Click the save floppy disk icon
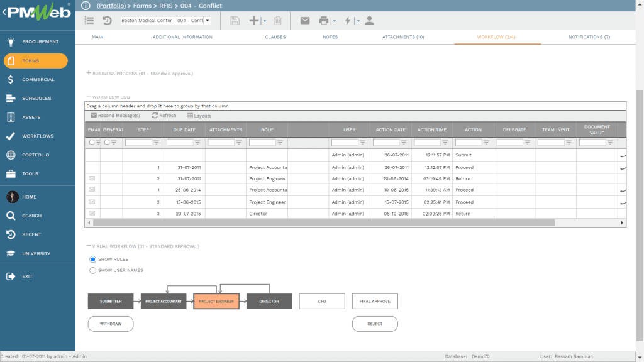Screen dimensions: 644x362 point(235,21)
